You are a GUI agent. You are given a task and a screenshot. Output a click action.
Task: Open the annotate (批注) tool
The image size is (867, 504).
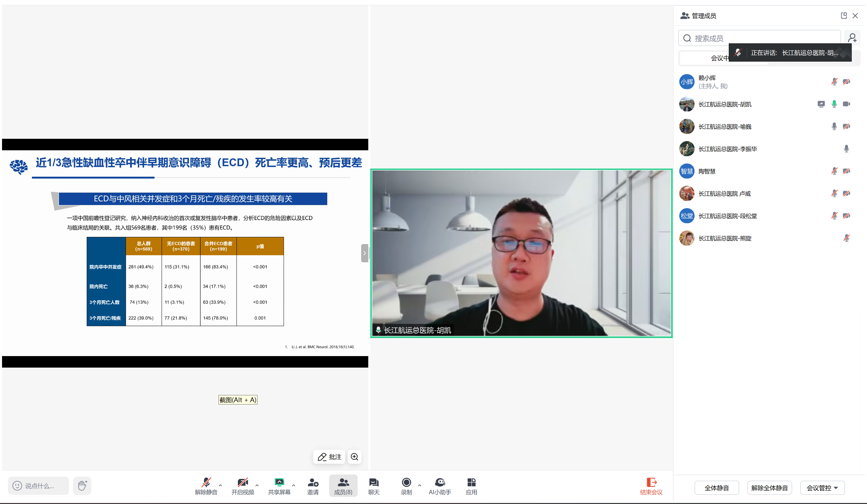(329, 457)
